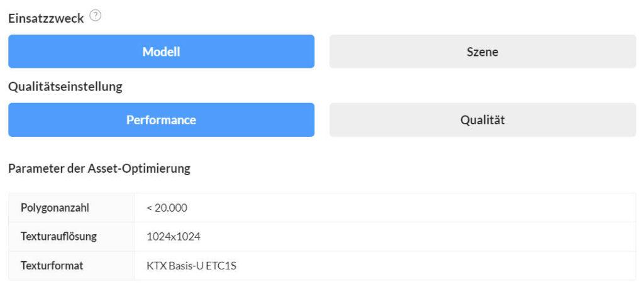Choose the Performance quality setting
This screenshot has width=644, height=297.
click(x=161, y=120)
